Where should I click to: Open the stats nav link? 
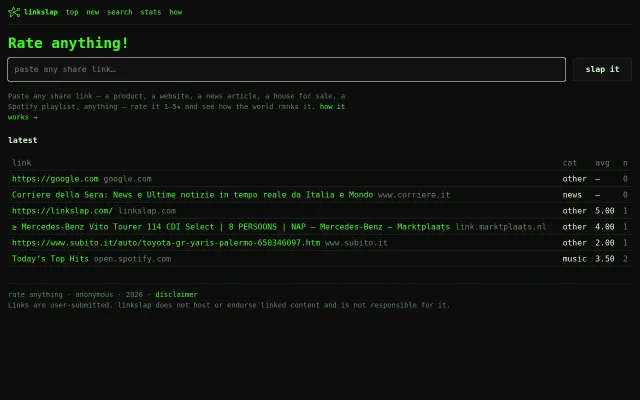pos(151,12)
